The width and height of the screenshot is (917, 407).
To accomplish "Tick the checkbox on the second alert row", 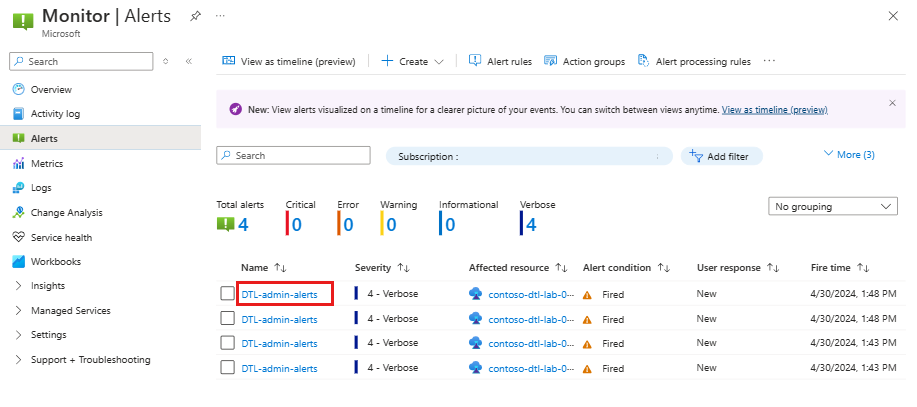I will [x=227, y=318].
